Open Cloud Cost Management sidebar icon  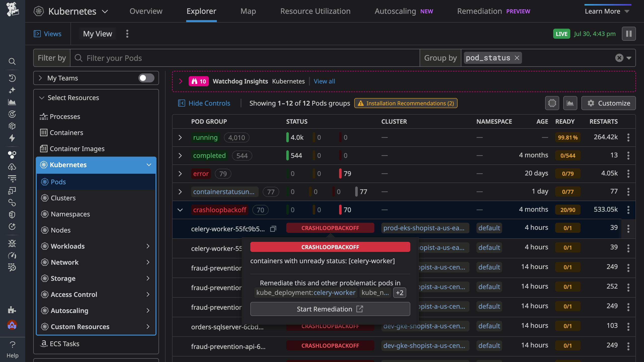pyautogui.click(x=12, y=167)
